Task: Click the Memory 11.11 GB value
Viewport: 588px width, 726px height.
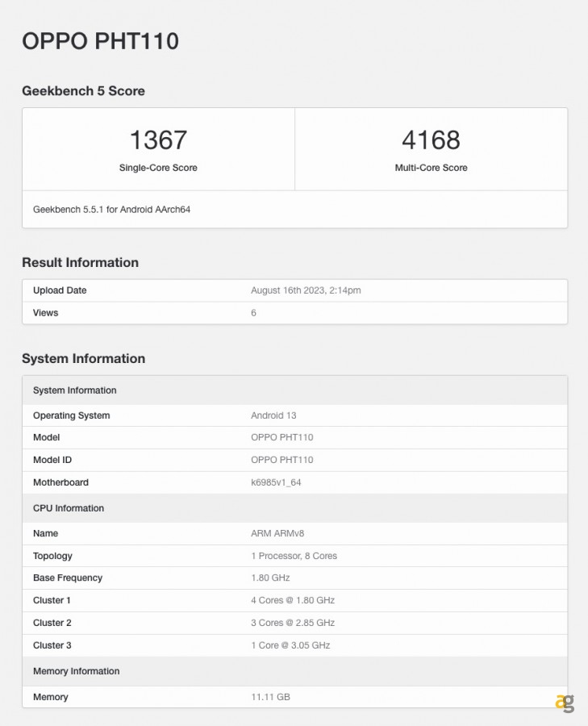Action: click(270, 697)
